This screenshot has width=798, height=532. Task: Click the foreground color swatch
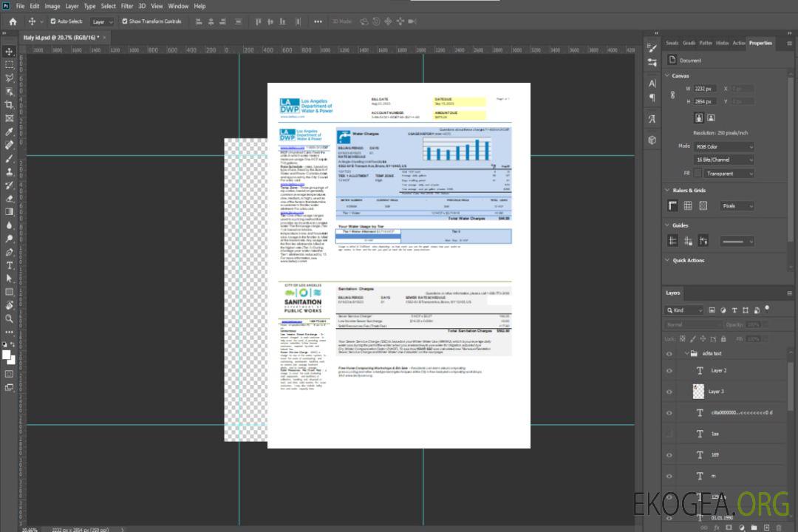7,355
